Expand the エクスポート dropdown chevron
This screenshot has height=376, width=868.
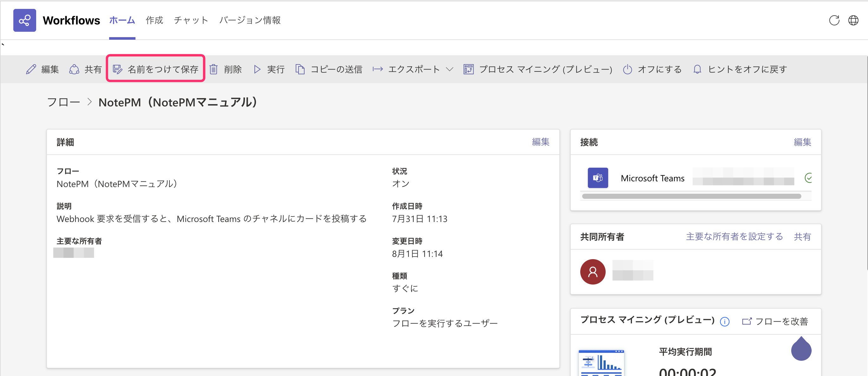click(450, 70)
